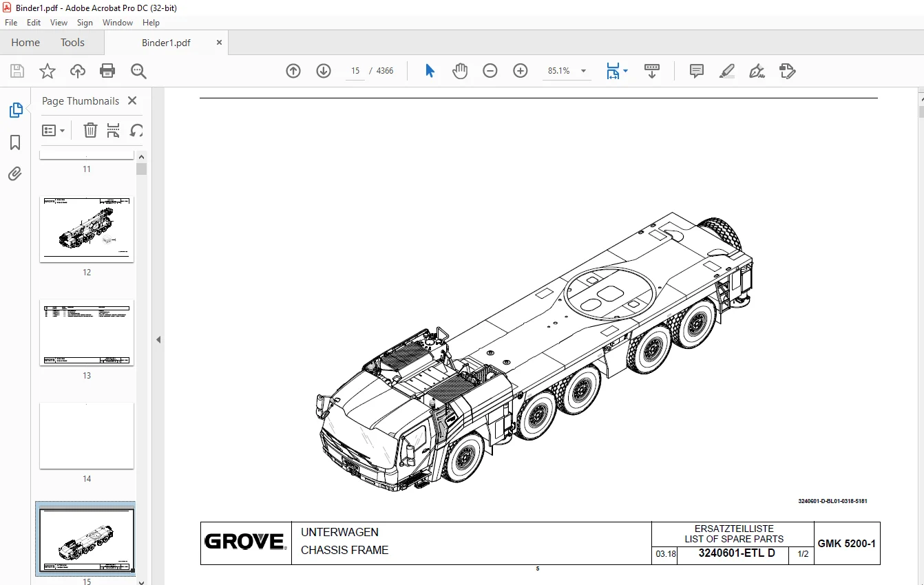The width and height of the screenshot is (924, 585).
Task: Click the 'GMK 5200-1' model text
Action: click(846, 544)
